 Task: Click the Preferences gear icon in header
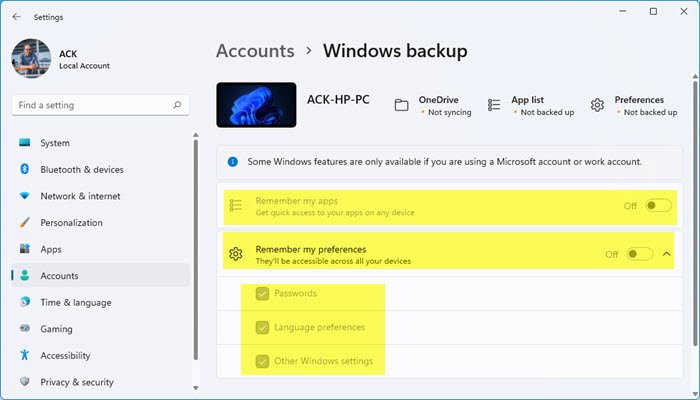tap(597, 105)
